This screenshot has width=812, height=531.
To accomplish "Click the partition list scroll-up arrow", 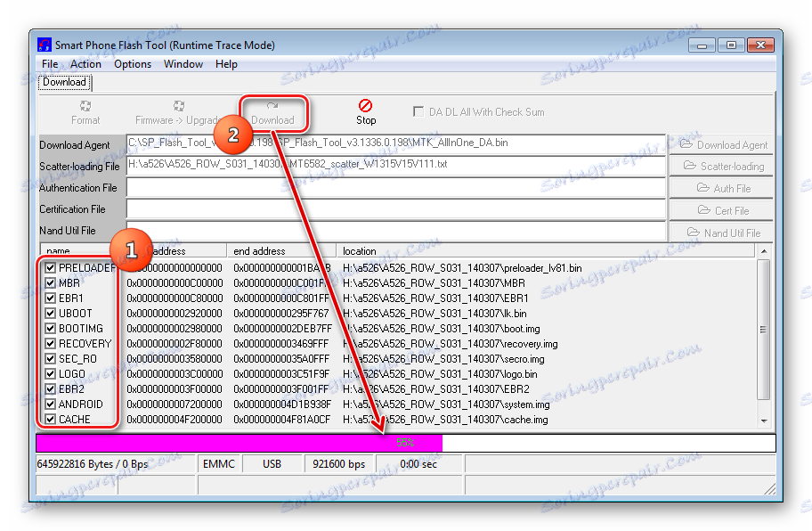I will pos(763,251).
